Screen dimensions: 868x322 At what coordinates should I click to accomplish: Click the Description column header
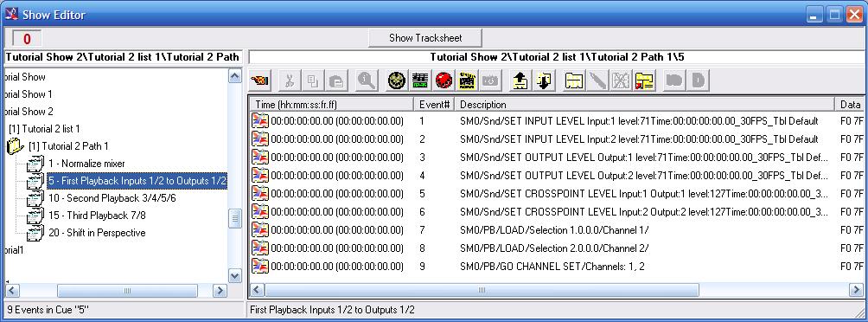tap(644, 104)
